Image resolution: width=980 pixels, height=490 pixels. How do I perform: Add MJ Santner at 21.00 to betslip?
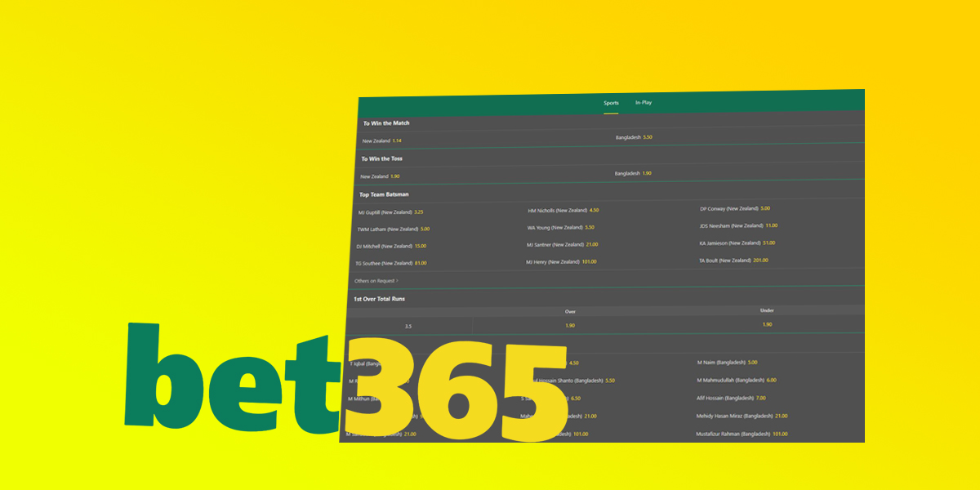[562, 244]
